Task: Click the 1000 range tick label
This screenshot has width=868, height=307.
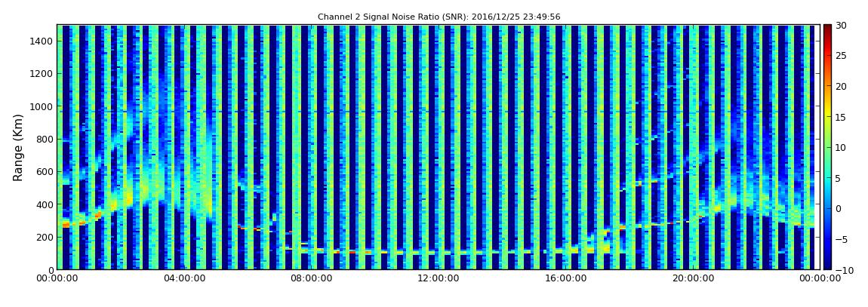Action: click(42, 106)
